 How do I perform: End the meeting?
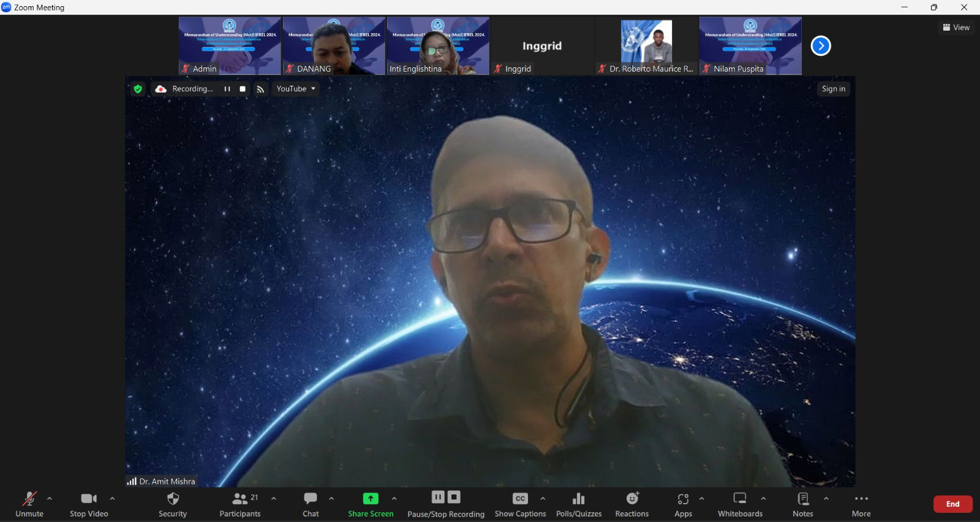(x=953, y=504)
